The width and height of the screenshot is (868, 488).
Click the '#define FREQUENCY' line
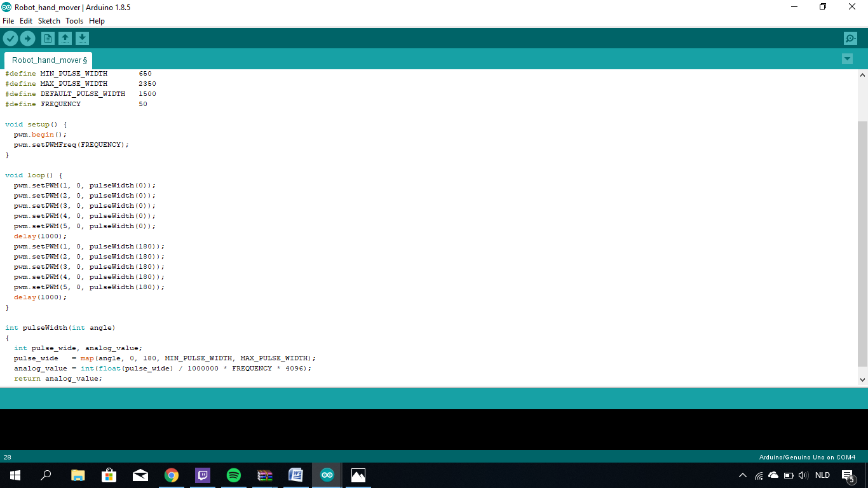coord(76,104)
